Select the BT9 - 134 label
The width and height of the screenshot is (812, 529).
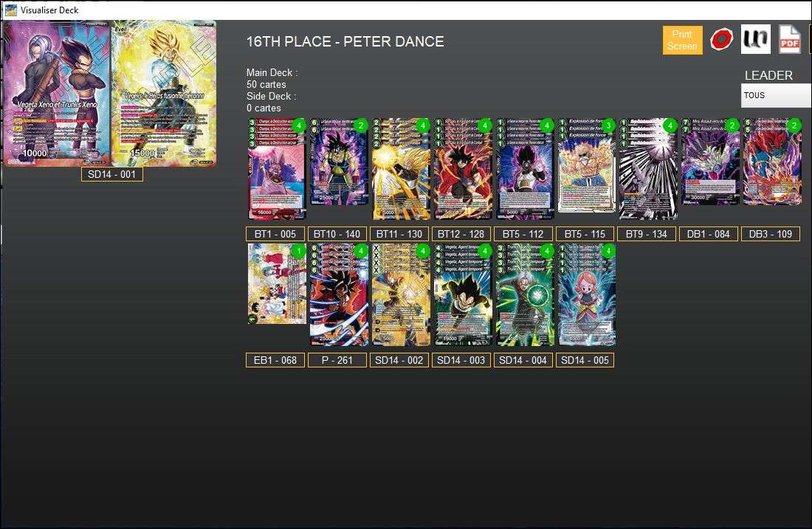[x=647, y=233]
